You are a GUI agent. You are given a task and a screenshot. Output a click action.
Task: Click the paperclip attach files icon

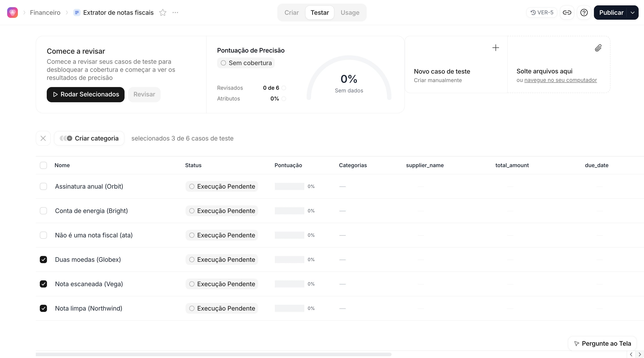[598, 48]
